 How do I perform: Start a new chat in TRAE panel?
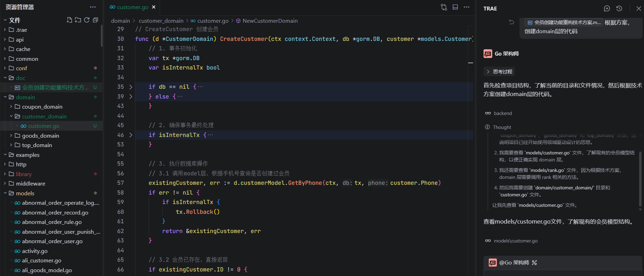[607, 8]
